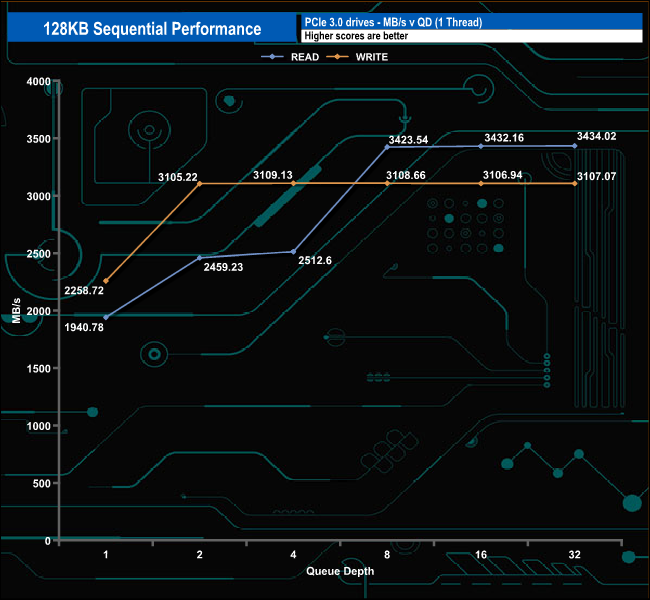
Task: Click the write data point at QD 16
Action: [x=481, y=184]
